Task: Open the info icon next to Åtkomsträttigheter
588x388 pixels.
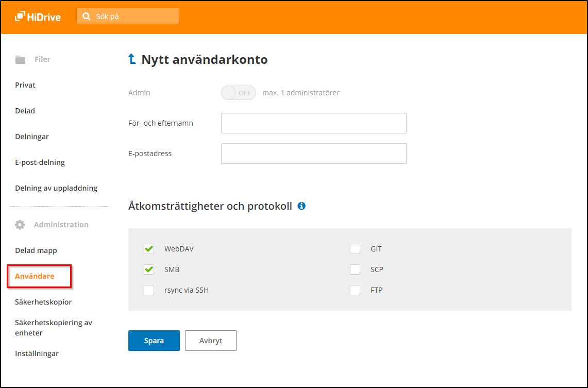Action: [301, 206]
